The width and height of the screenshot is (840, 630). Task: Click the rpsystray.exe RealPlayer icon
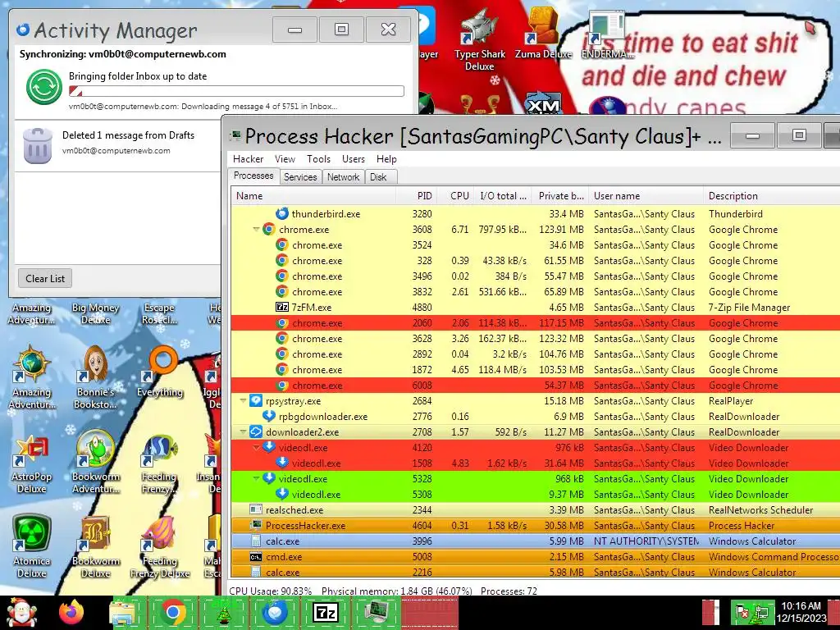(256, 400)
